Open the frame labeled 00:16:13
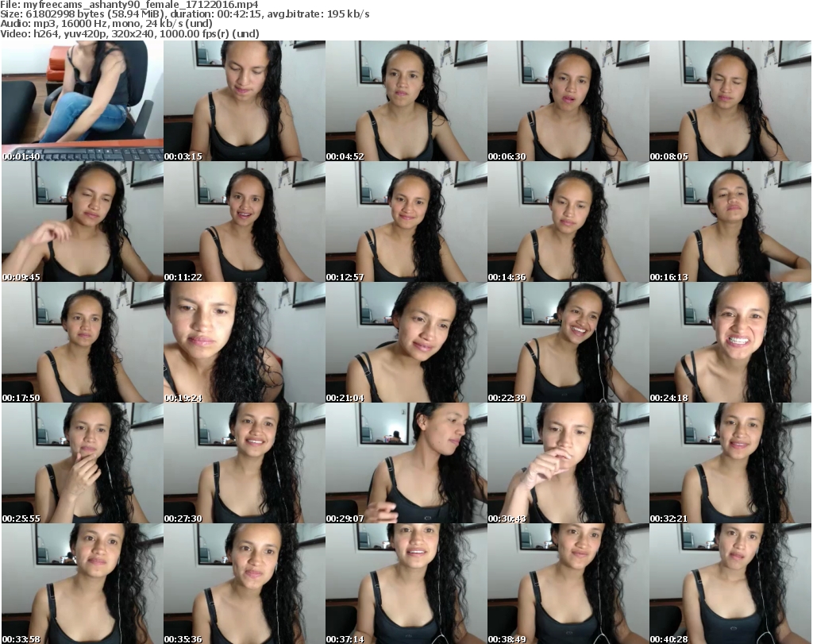 click(x=730, y=222)
